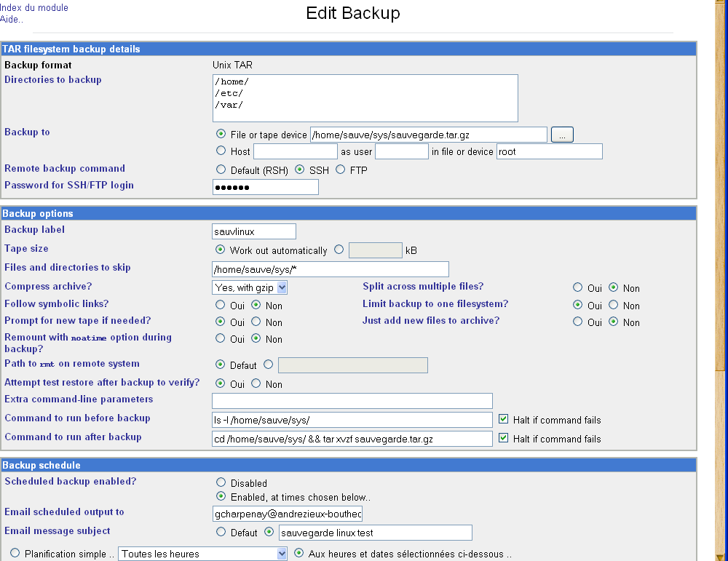Select Disabled for scheduled backup

pos(221,483)
